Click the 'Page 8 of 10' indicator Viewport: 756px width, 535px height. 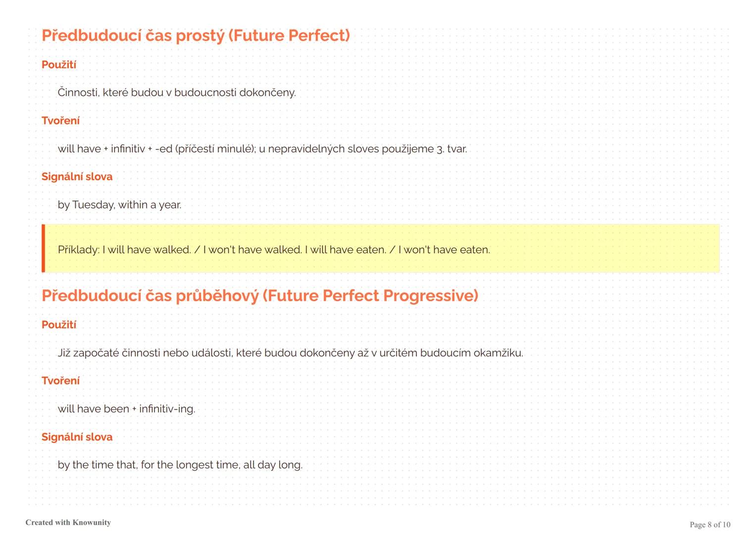point(710,525)
